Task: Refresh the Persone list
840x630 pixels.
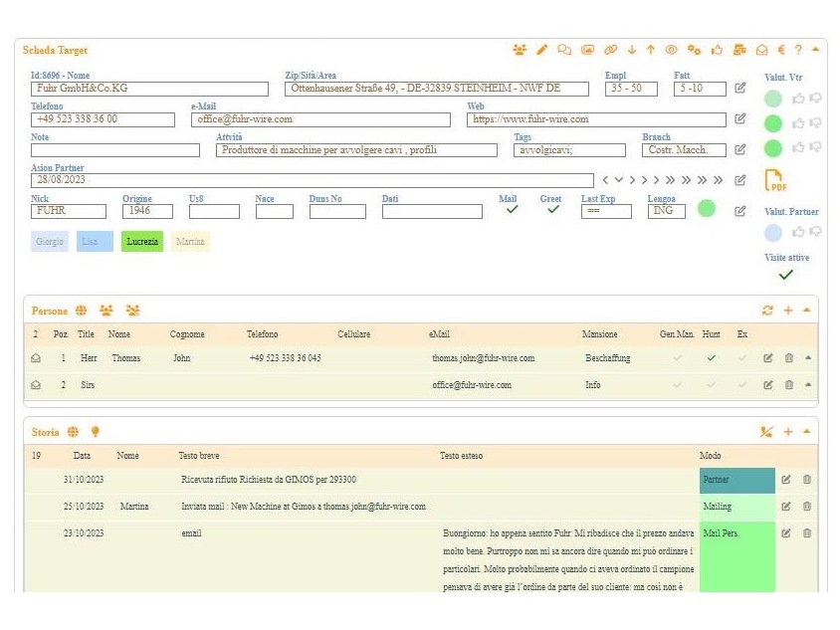Action: (767, 311)
